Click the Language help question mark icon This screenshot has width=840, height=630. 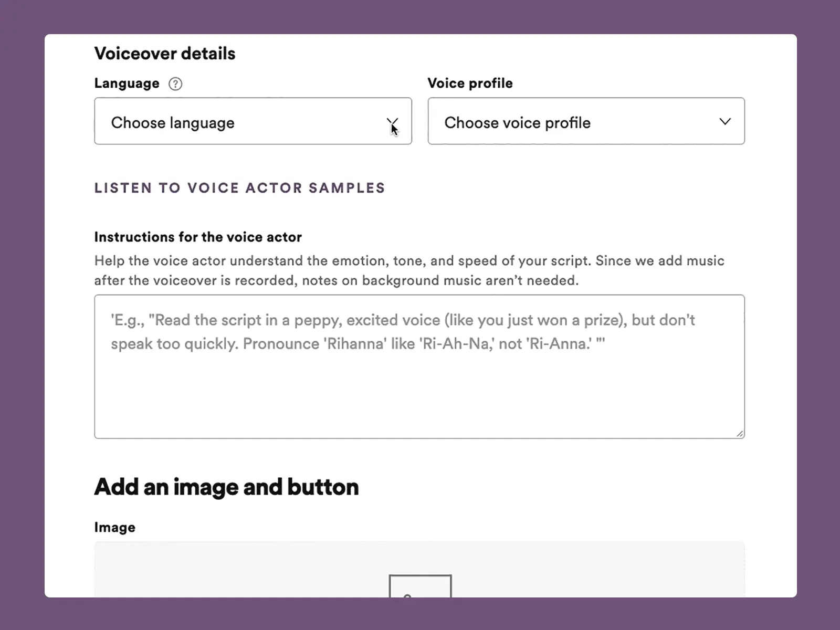click(x=175, y=84)
